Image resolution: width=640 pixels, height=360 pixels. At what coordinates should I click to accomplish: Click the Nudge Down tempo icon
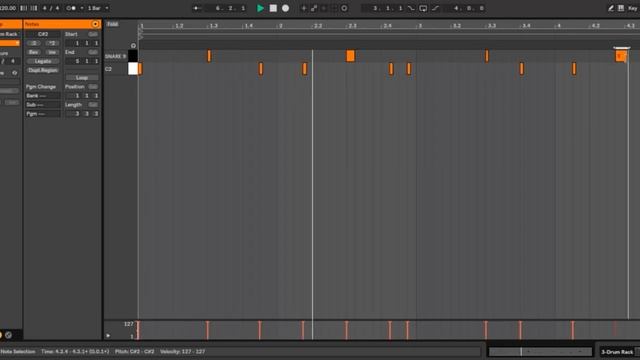(24, 8)
